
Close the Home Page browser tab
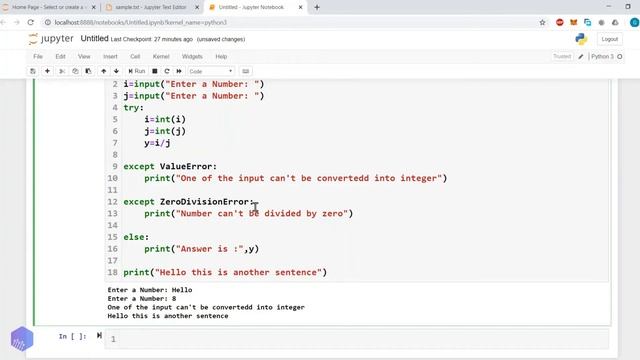point(93,7)
